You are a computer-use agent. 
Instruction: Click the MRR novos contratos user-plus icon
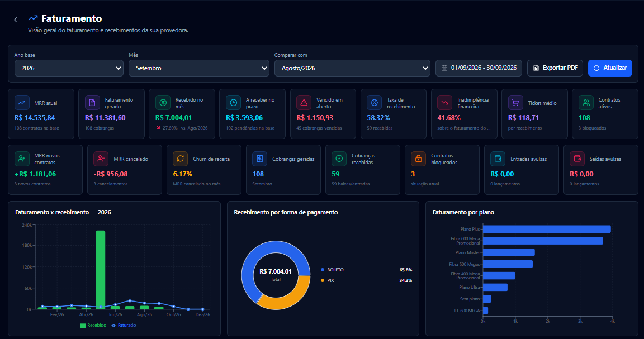click(22, 159)
